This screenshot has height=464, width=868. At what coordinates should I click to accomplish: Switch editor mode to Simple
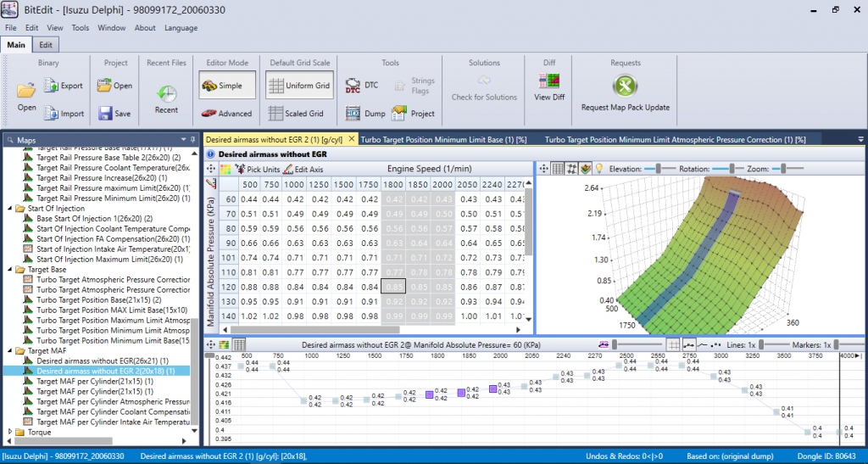pyautogui.click(x=227, y=86)
